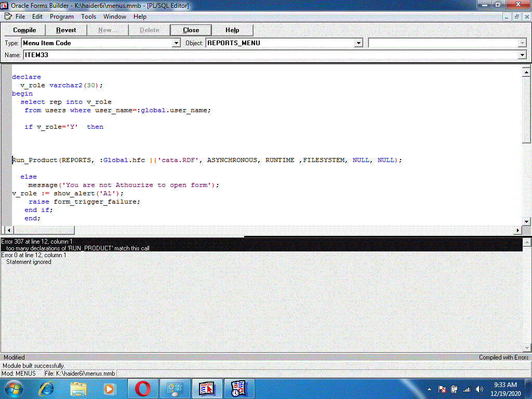Image resolution: width=532 pixels, height=399 pixels.
Task: Open Windows Explorer folder in taskbar
Action: click(78, 389)
